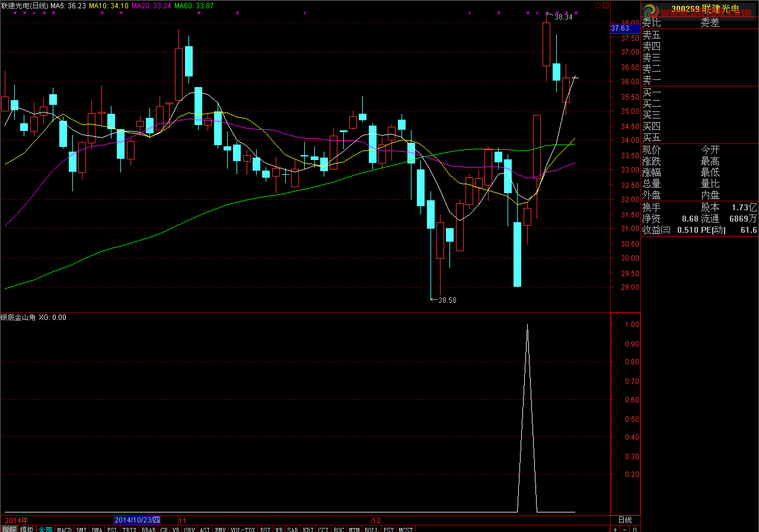This screenshot has width=759, height=532.
Task: Switch to the MACD indicator tab
Action: tap(64, 529)
